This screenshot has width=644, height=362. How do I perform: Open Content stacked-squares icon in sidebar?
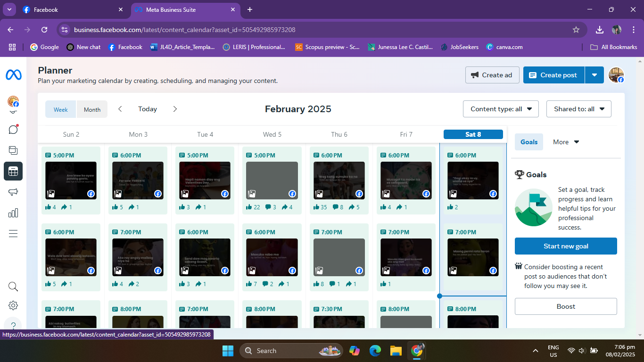coord(13,150)
